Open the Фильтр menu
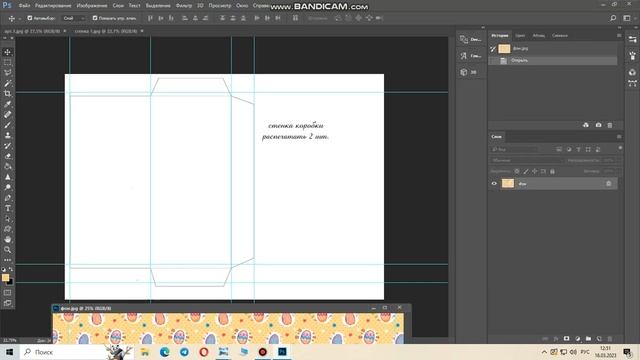 [184, 6]
